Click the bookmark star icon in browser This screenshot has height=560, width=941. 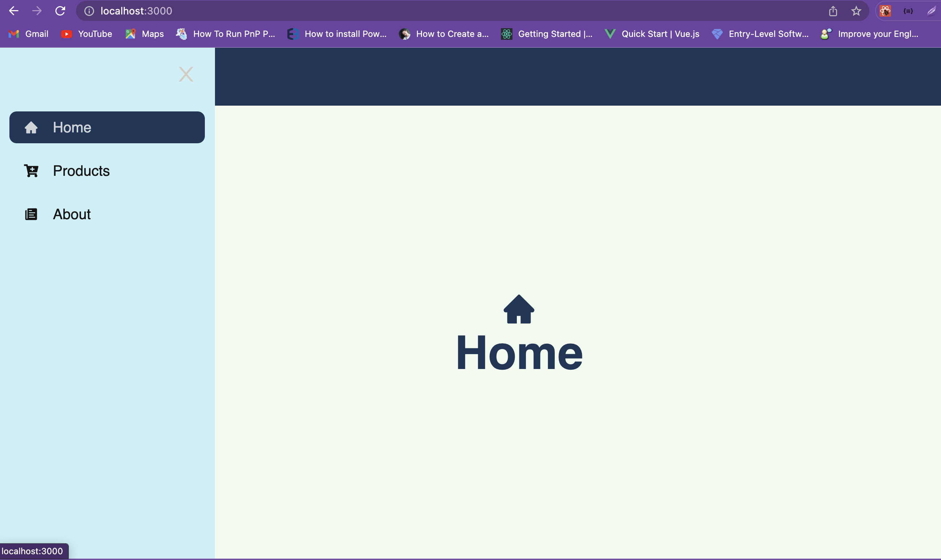[856, 10]
